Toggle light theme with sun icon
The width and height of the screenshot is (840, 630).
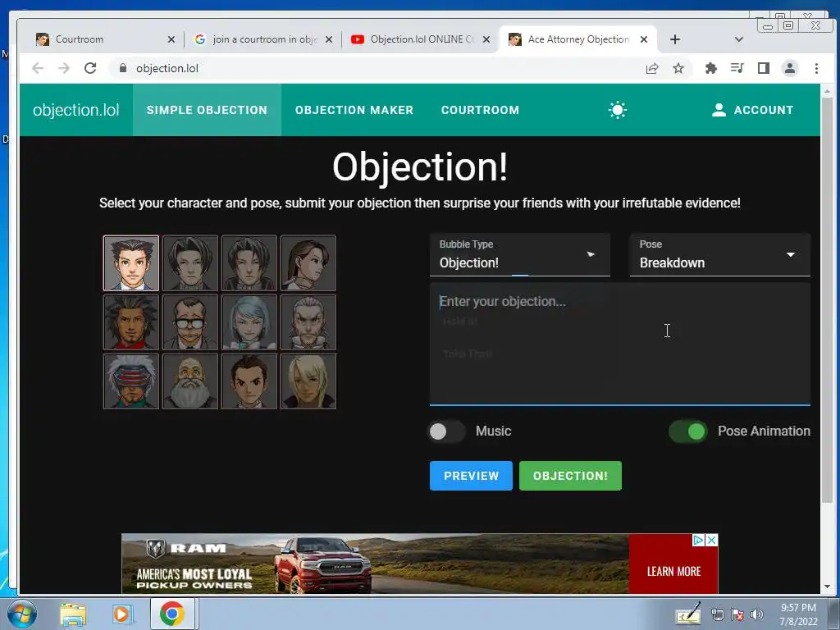click(x=617, y=110)
